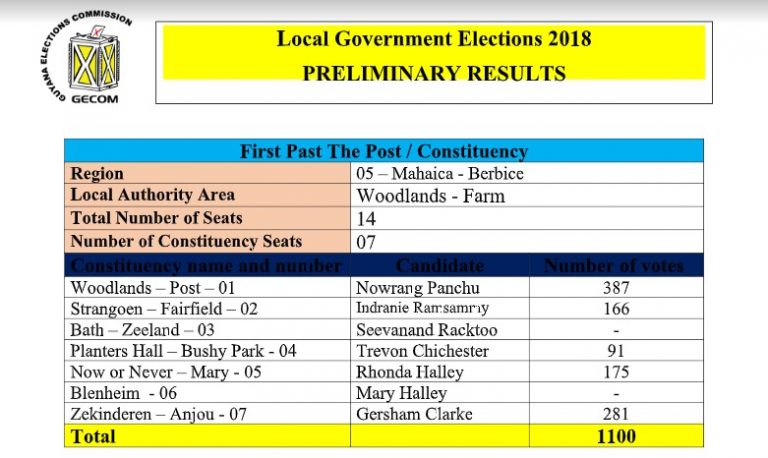This screenshot has height=458, width=768.
Task: Select the 'Region' label cell
Action: (208, 173)
